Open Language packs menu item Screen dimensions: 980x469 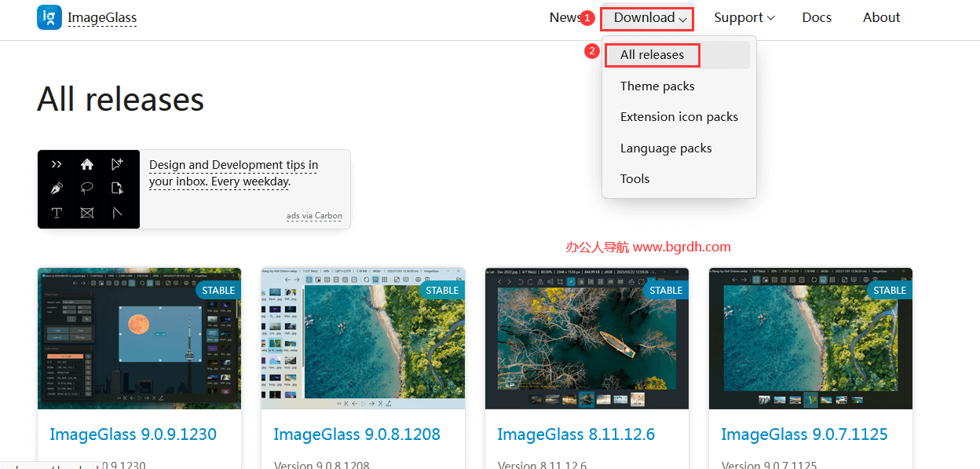pyautogui.click(x=666, y=148)
